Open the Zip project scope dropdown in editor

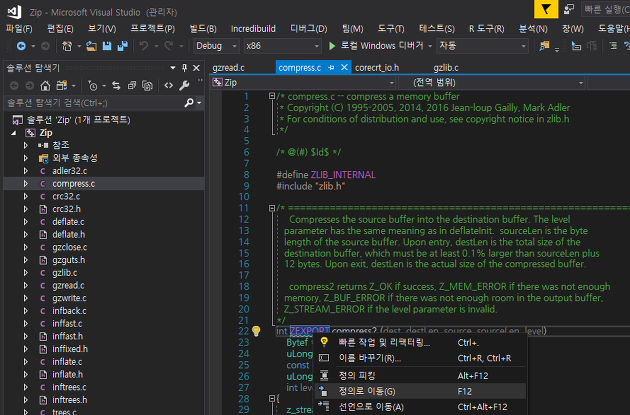pos(303,83)
